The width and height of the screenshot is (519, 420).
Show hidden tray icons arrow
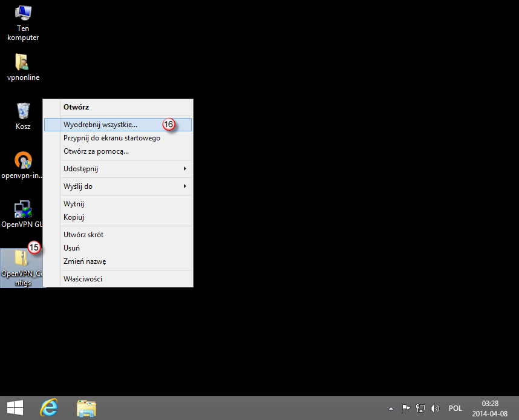click(x=391, y=409)
